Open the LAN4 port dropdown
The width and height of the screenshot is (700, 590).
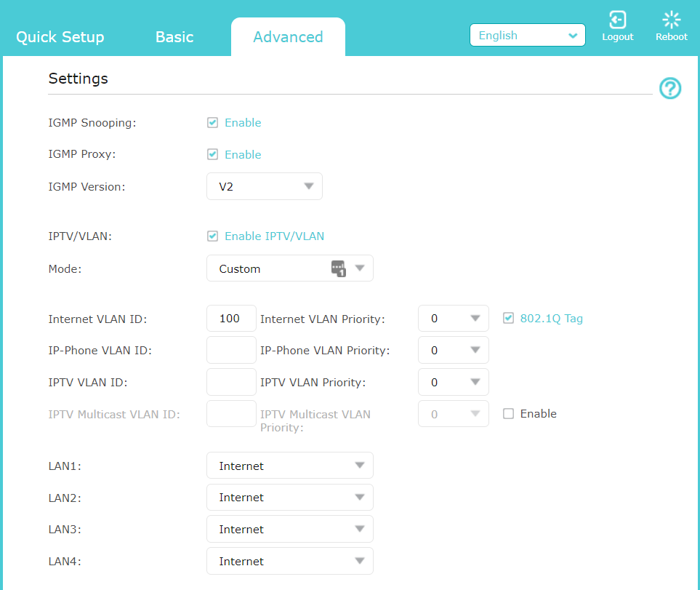[x=289, y=562]
